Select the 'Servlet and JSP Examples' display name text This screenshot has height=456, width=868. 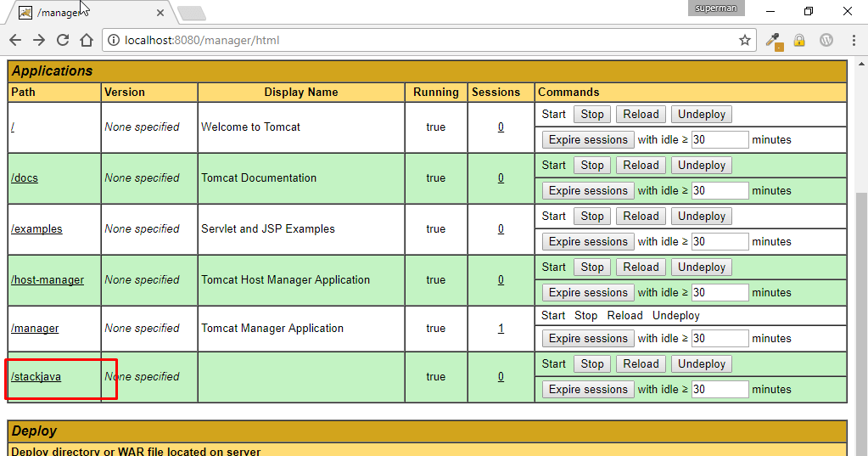point(268,228)
